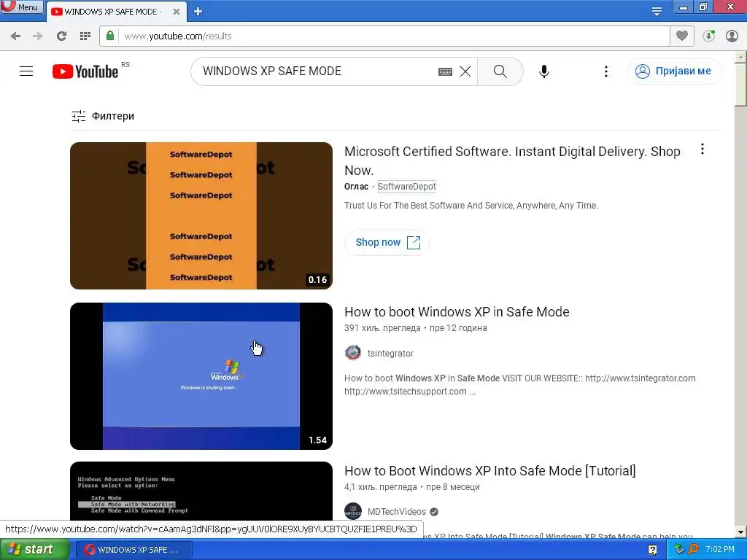Open the tab menu icon in title bar
Screen dimensions: 747x560
(657, 10)
